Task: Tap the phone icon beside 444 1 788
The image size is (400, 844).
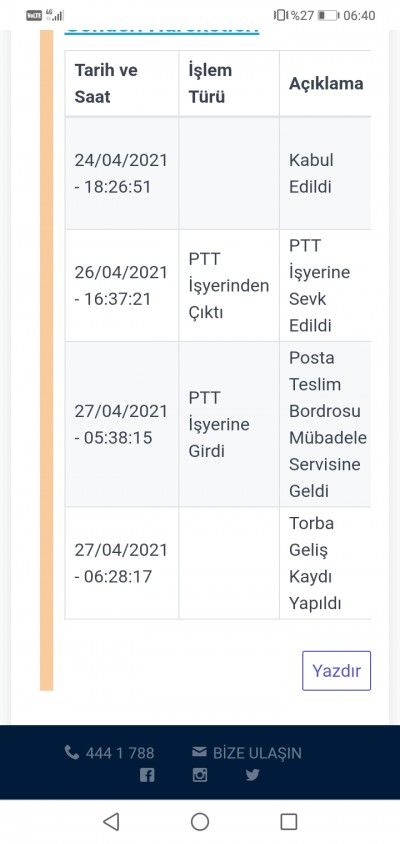Action: click(x=72, y=752)
